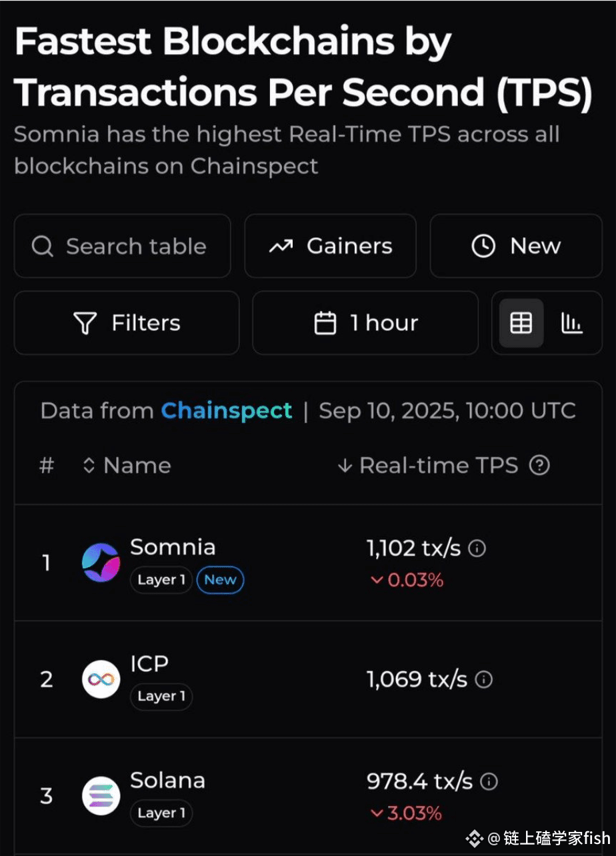
Task: Toggle the Gainers filter
Action: click(x=330, y=246)
